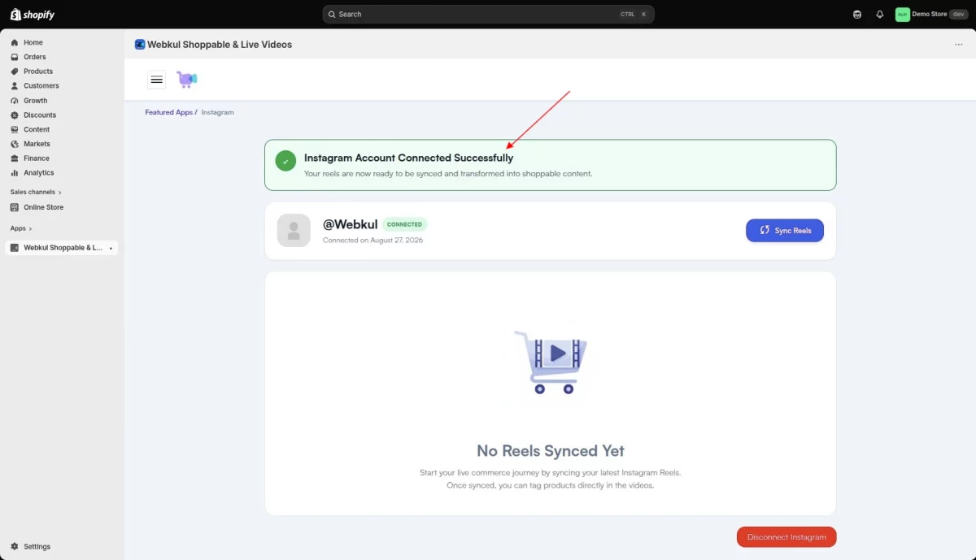This screenshot has width=976, height=560.
Task: Click the Online Store icon
Action: [x=15, y=207]
